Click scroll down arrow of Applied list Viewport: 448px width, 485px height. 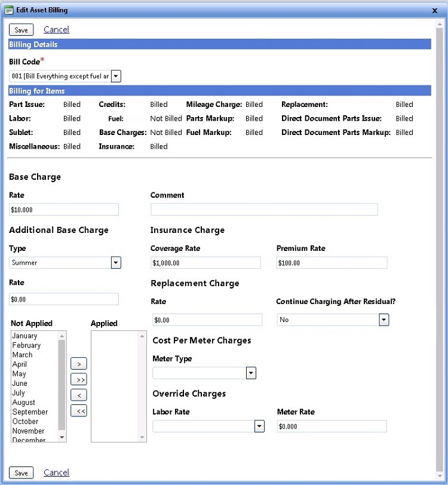142,437
